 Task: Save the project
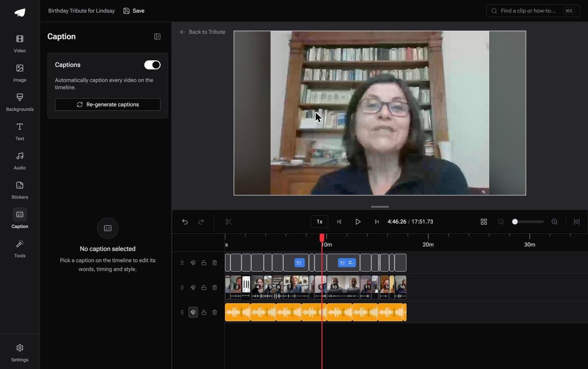pos(134,11)
